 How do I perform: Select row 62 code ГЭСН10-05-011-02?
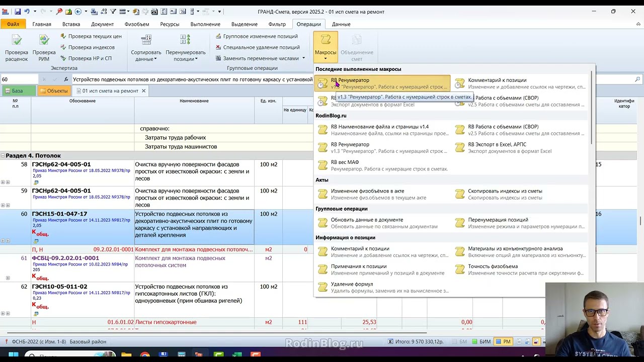coord(59,287)
